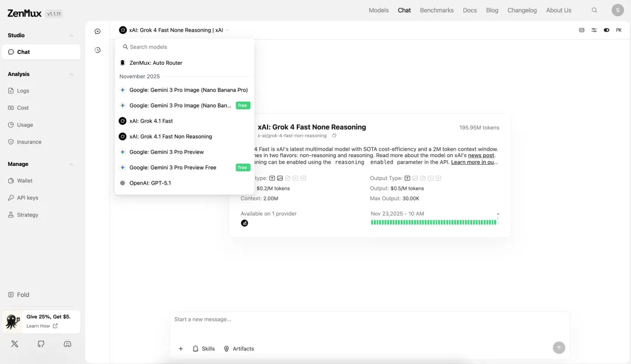
Task: Copy the x-ai/grok-4-fast-non-reasoning model ID
Action: tap(334, 136)
